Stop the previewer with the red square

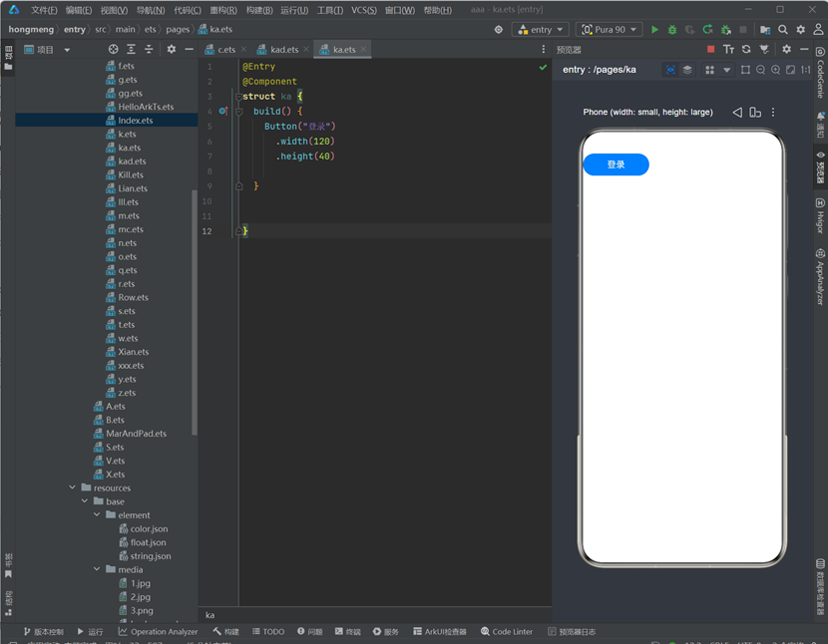[710, 49]
